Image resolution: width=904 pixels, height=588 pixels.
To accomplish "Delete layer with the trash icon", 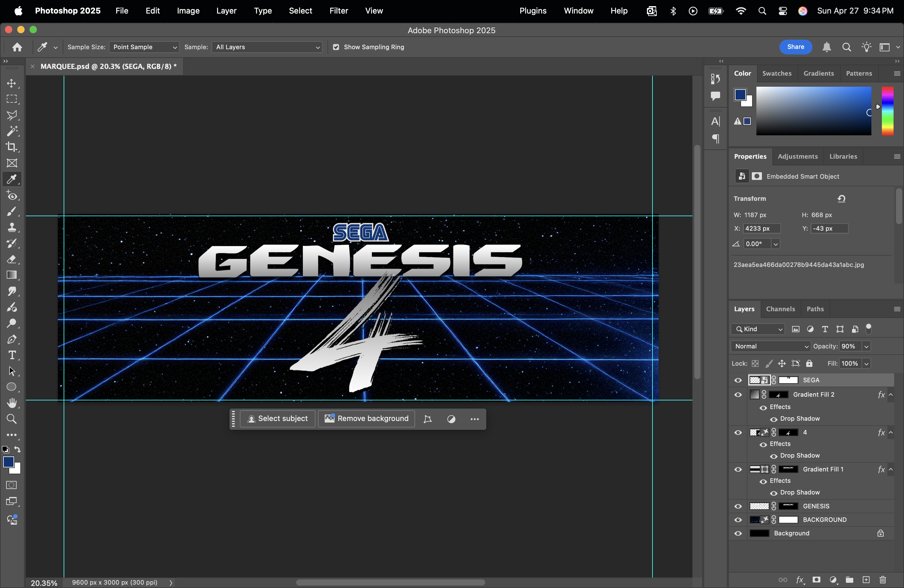I will (x=883, y=580).
